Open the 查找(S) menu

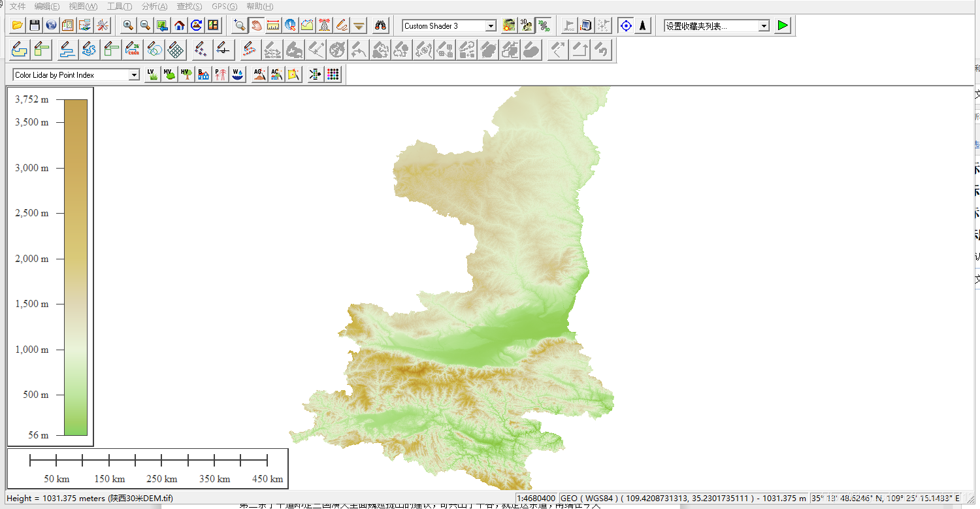click(189, 6)
